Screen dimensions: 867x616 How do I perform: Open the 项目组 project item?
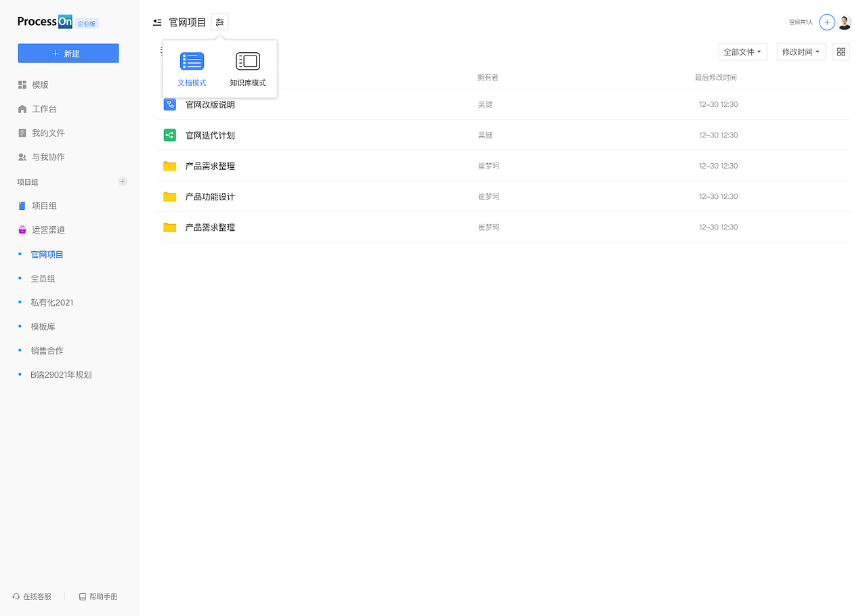tap(44, 206)
